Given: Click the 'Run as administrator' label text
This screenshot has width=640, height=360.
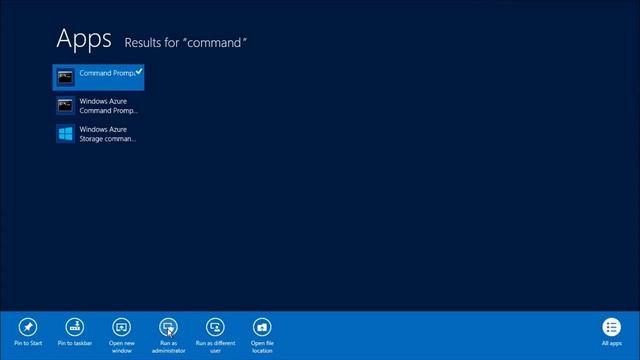Looking at the screenshot, I should click(168, 347).
